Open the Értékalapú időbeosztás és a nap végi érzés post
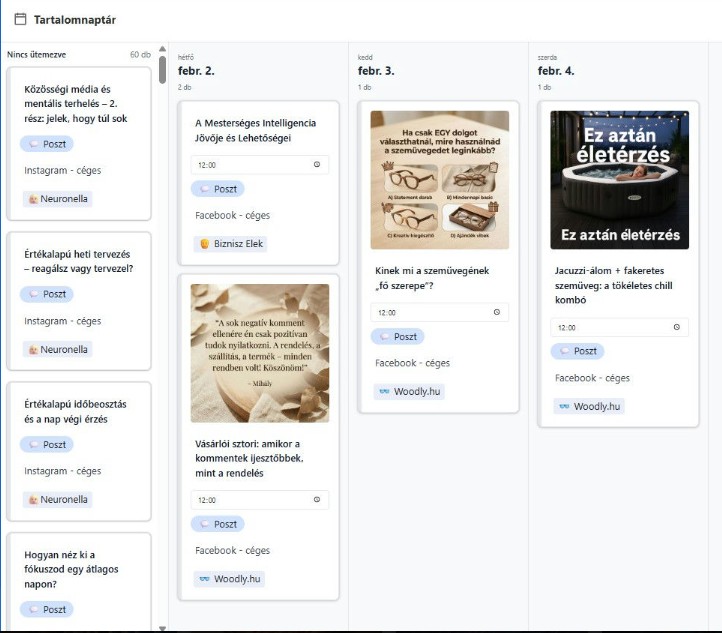The image size is (722, 633). pos(76,412)
